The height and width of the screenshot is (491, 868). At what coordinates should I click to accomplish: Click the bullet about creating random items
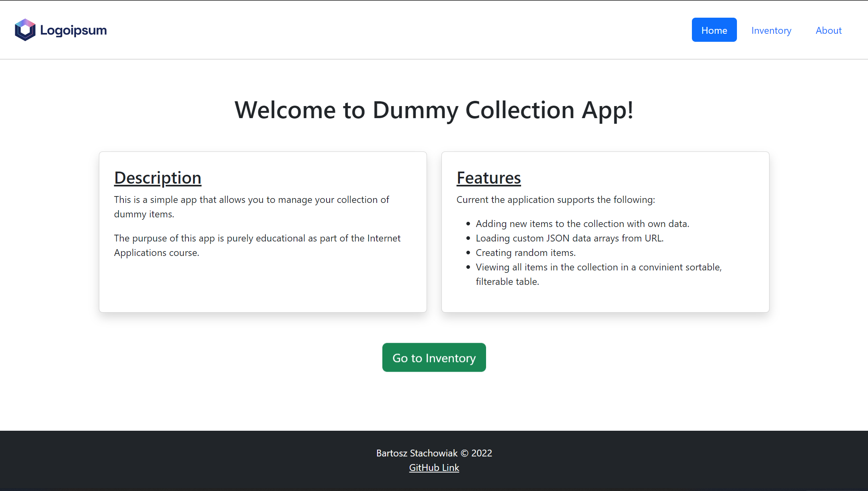525,252
